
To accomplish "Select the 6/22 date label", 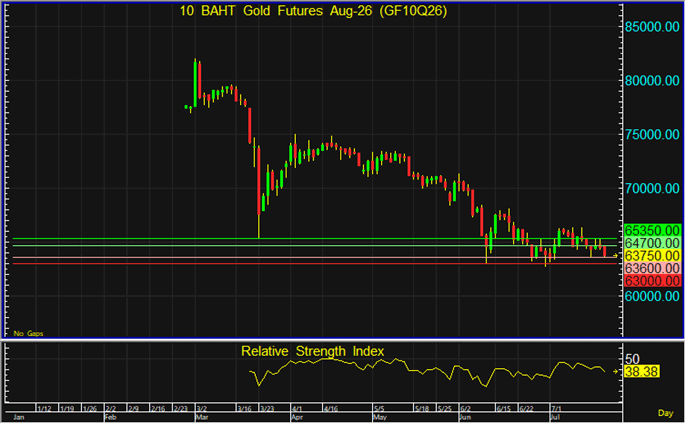I will pyautogui.click(x=527, y=409).
